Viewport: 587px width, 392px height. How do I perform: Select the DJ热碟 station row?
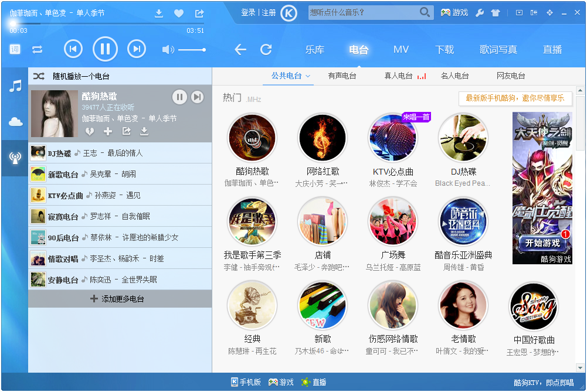(120, 153)
